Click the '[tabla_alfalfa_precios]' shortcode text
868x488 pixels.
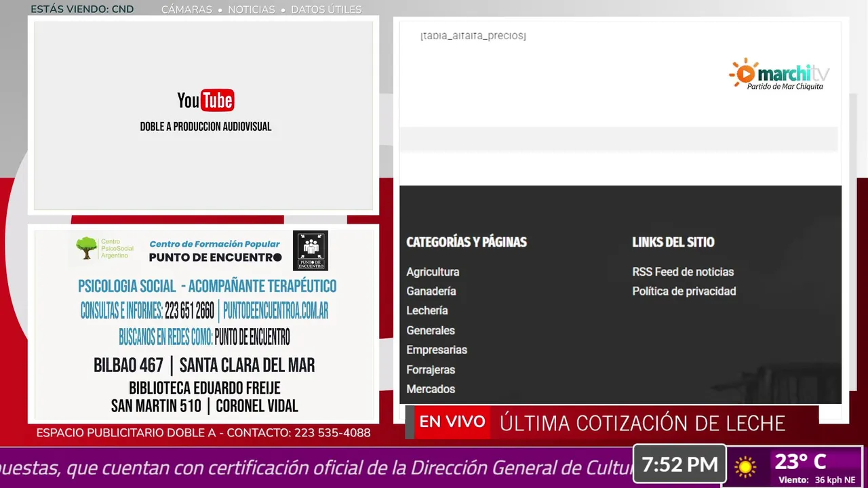pos(473,35)
